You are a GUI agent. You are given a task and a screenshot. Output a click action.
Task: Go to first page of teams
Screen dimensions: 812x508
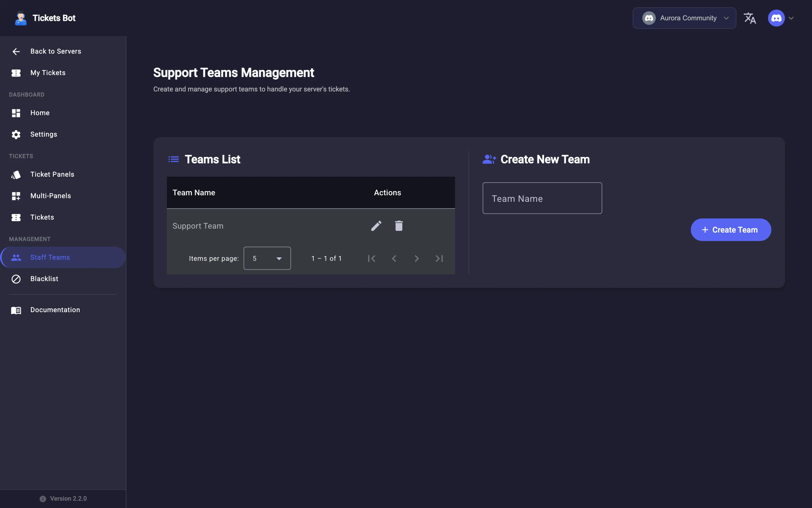[371, 258]
